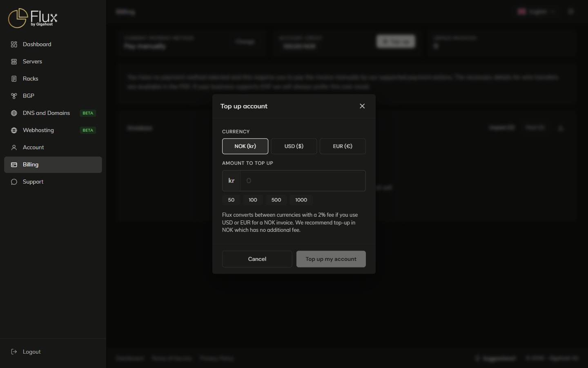Screen dimensions: 588x368
Task: Click the BGP network icon
Action: (14, 96)
